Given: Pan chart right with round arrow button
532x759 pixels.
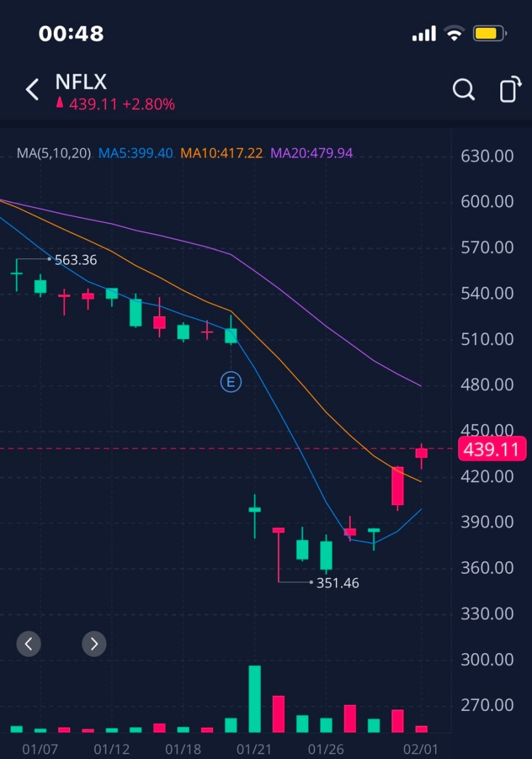Looking at the screenshot, I should pos(94,644).
